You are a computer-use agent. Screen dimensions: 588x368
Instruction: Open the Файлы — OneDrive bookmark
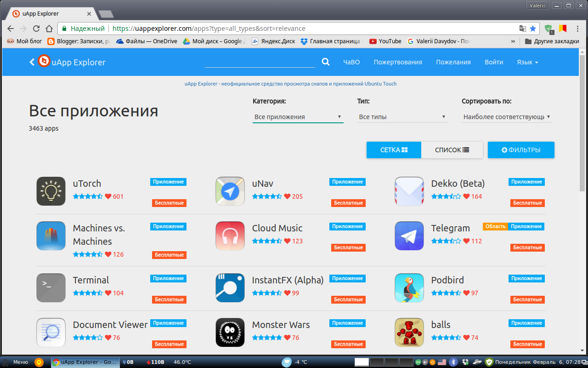point(147,41)
